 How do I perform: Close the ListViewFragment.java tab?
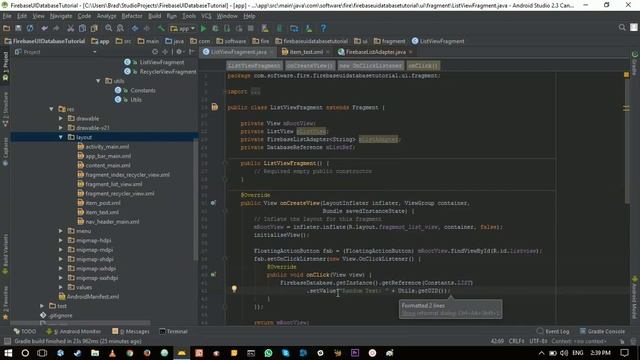click(x=271, y=52)
